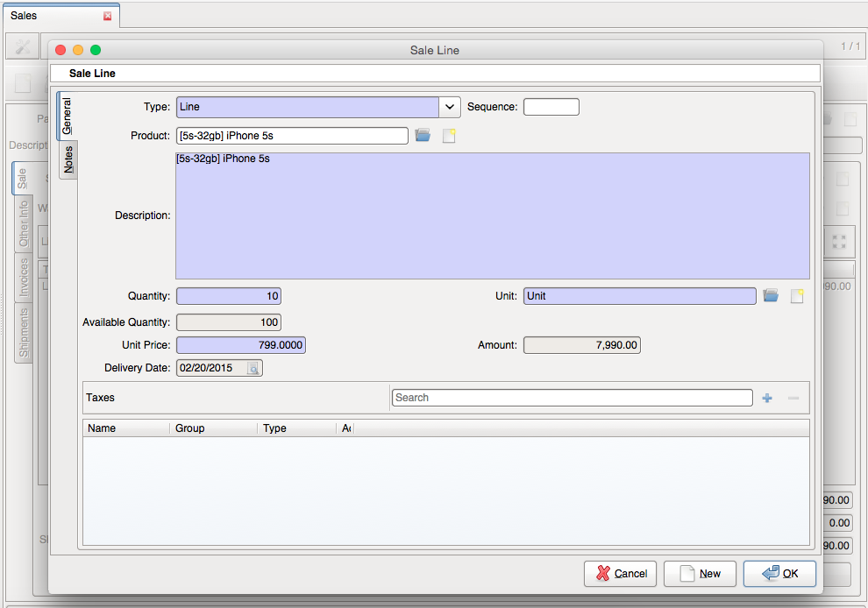Switch to the General tab

[x=67, y=117]
